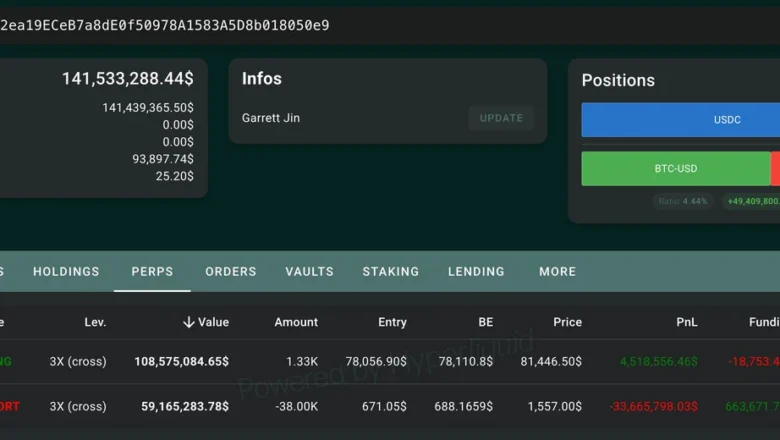Click the -38.00K amount cell

point(296,406)
